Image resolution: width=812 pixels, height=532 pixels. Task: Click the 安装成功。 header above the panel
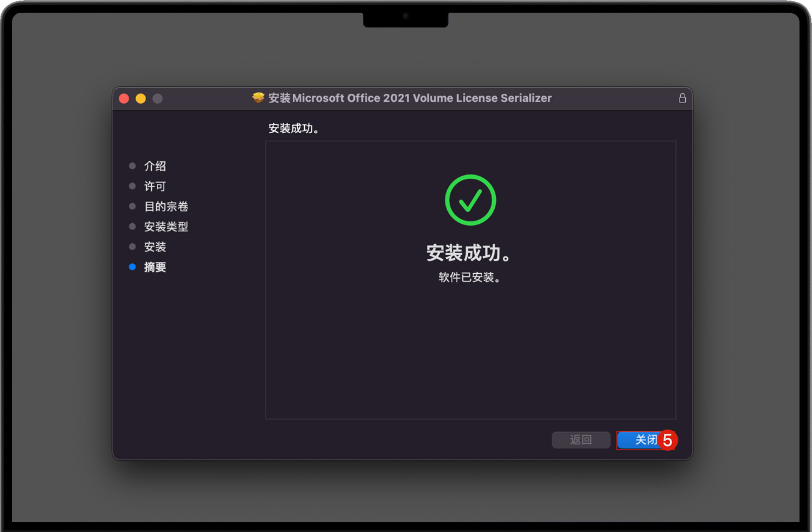[294, 129]
